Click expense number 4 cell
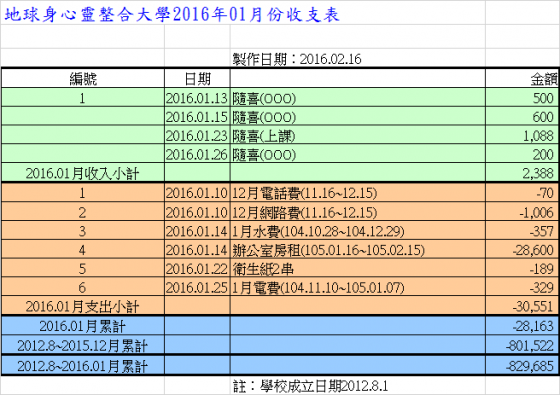 pyautogui.click(x=83, y=250)
